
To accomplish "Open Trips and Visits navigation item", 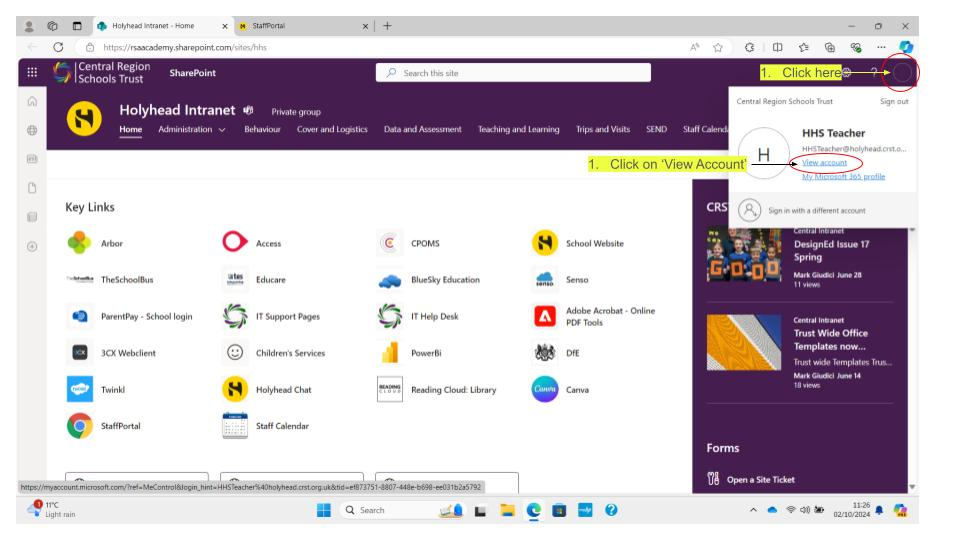I will point(602,129).
